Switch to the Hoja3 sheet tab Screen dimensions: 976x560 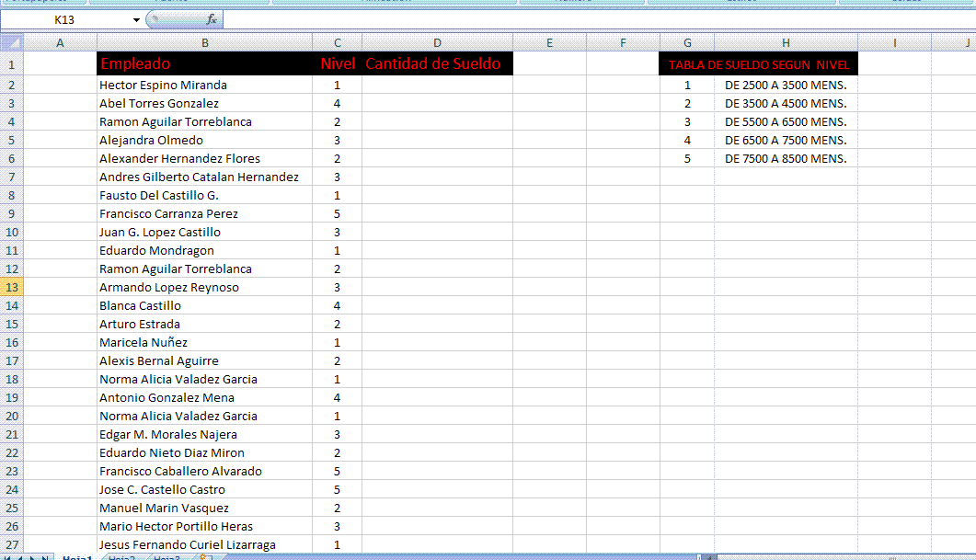[166, 557]
